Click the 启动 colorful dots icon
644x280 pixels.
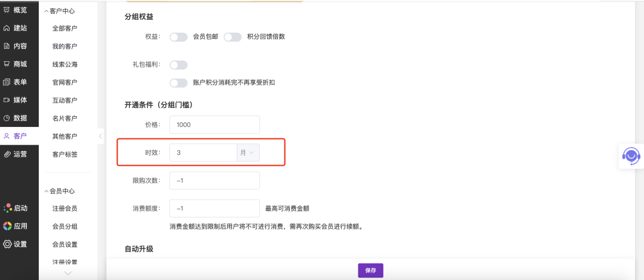tap(7, 208)
